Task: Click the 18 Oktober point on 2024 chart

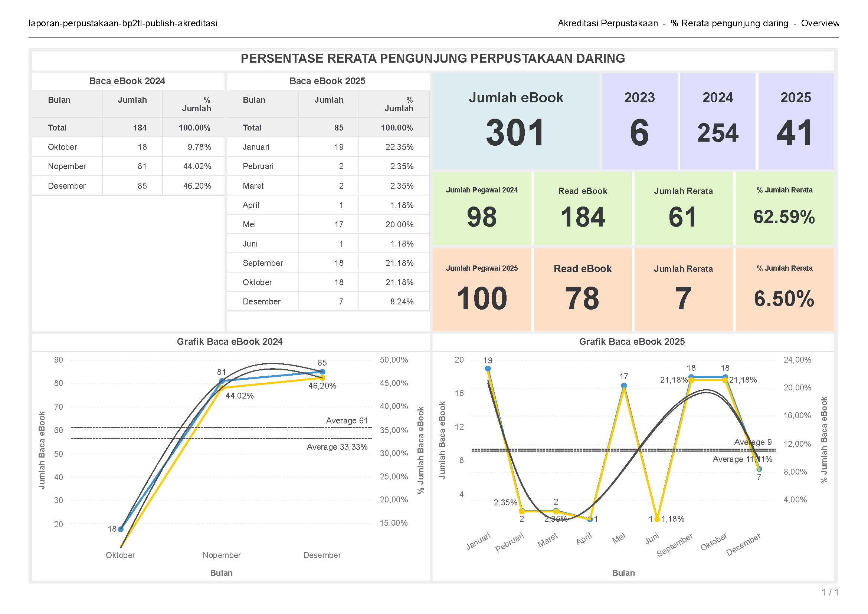Action: pos(121,529)
